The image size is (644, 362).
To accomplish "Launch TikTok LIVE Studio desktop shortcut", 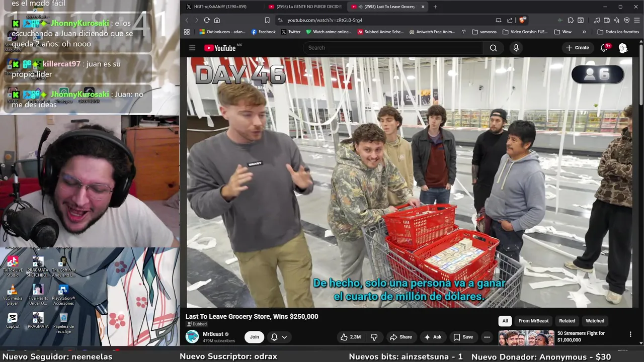I will (13, 266).
